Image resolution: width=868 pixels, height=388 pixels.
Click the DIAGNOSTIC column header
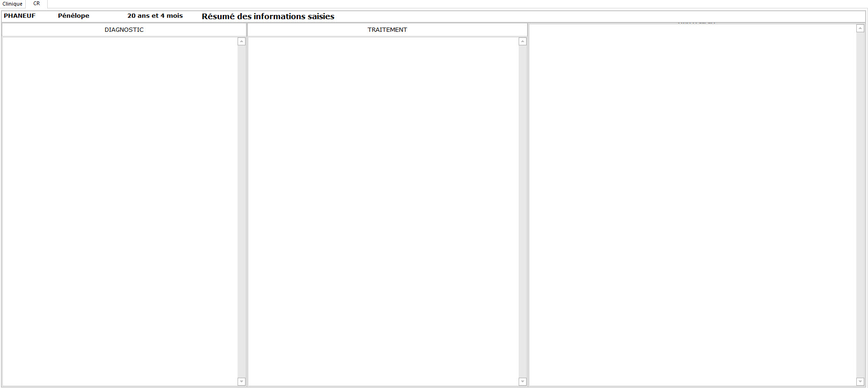pyautogui.click(x=124, y=29)
